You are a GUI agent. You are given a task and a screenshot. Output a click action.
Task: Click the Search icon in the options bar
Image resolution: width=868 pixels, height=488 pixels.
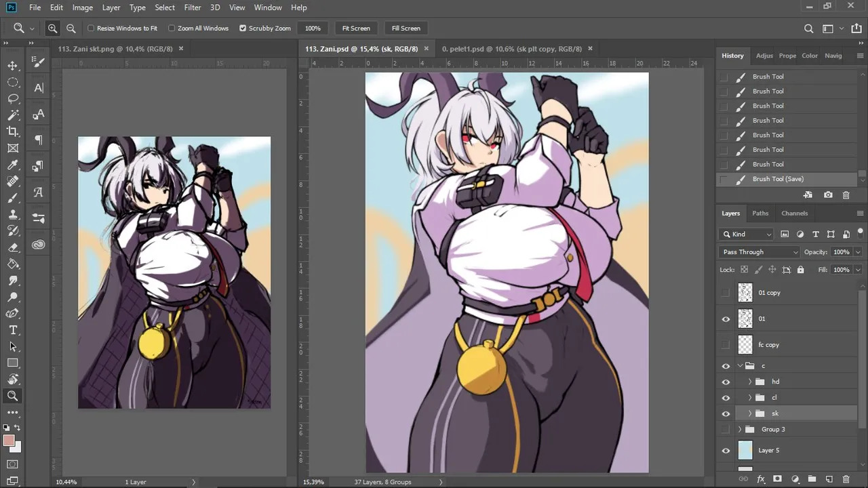[x=808, y=28]
